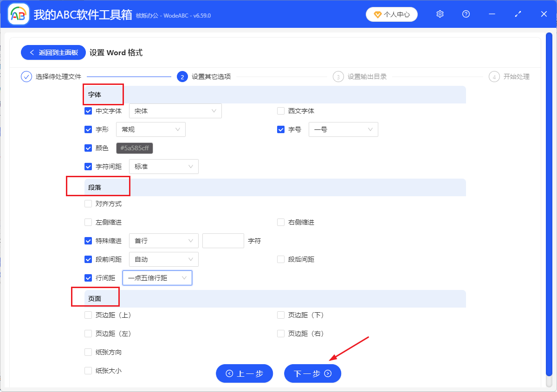Click the fullscreen resize arrow icon
This screenshot has height=392, width=557.
click(x=518, y=14)
